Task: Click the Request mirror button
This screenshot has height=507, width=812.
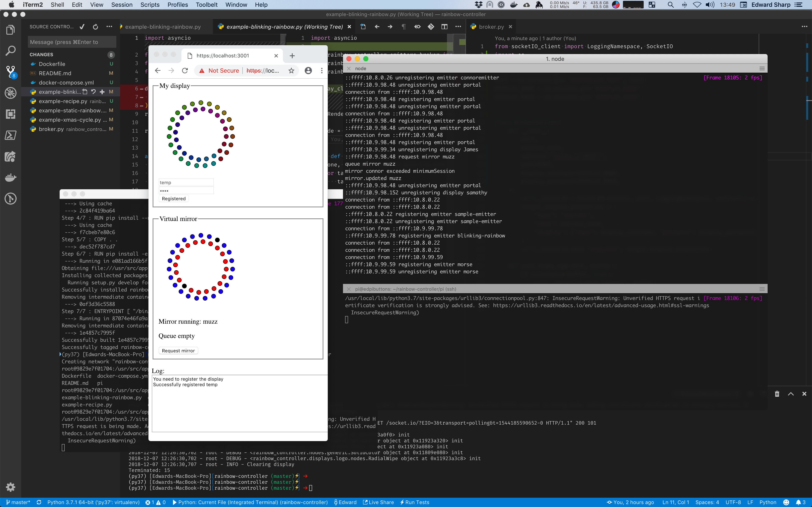Action: [178, 351]
